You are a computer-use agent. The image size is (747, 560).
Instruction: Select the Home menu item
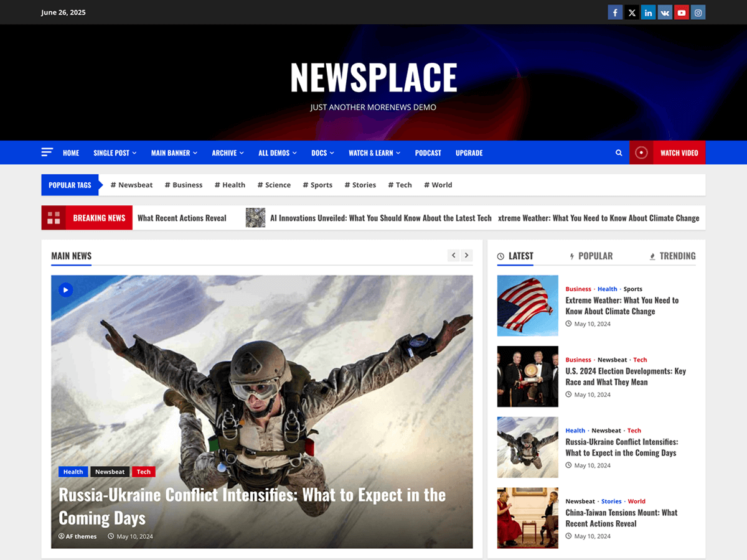[x=71, y=152]
